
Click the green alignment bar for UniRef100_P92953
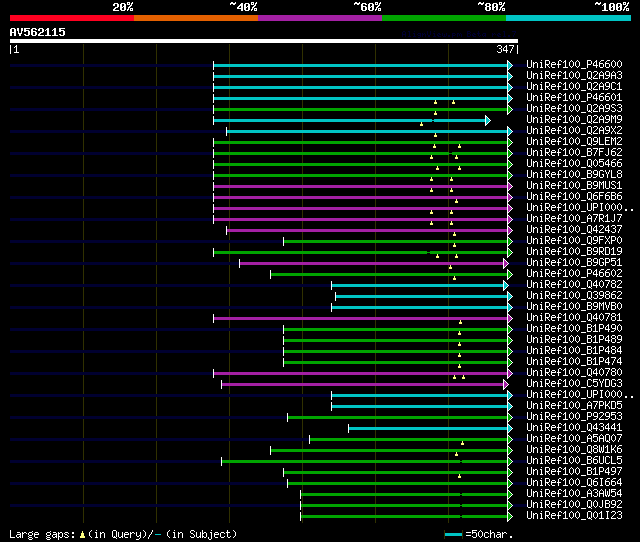tap(398, 418)
